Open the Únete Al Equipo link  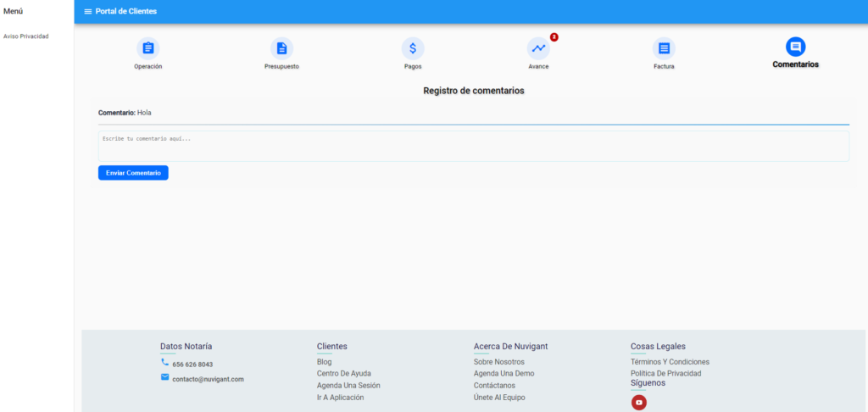coord(499,397)
